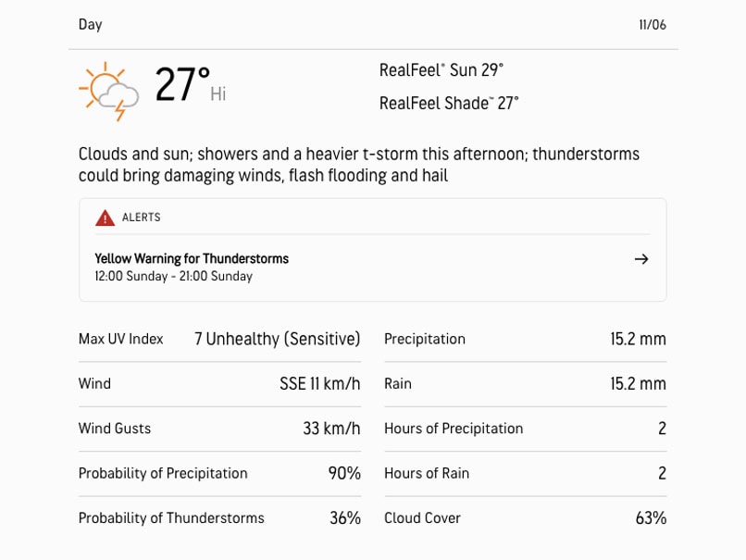Click the RealFeel Shade 27° value

click(x=449, y=104)
